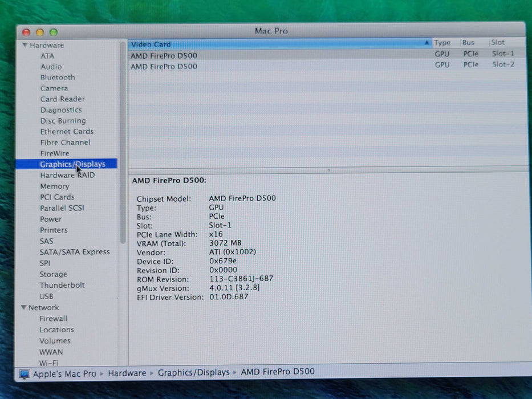532x399 pixels.
Task: Click the Device ID value 0x679e
Action: (x=223, y=261)
